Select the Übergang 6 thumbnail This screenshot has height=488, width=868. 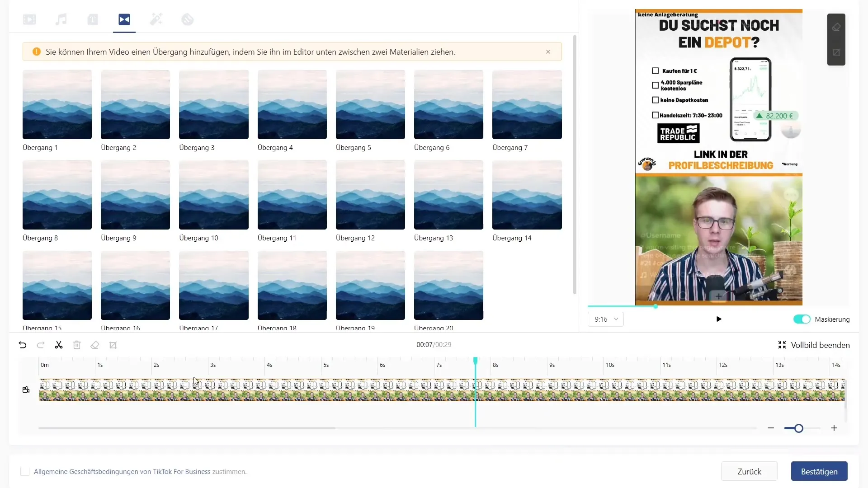point(448,104)
